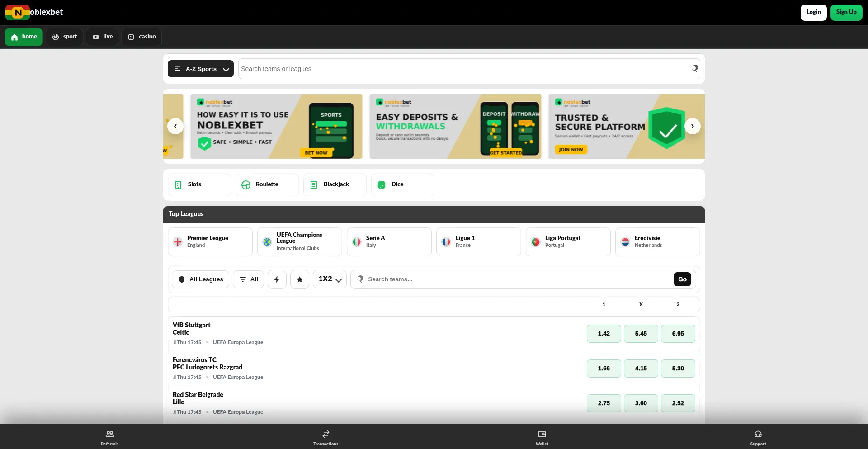Go to the casino tab
The width and height of the screenshot is (868, 449).
[142, 37]
